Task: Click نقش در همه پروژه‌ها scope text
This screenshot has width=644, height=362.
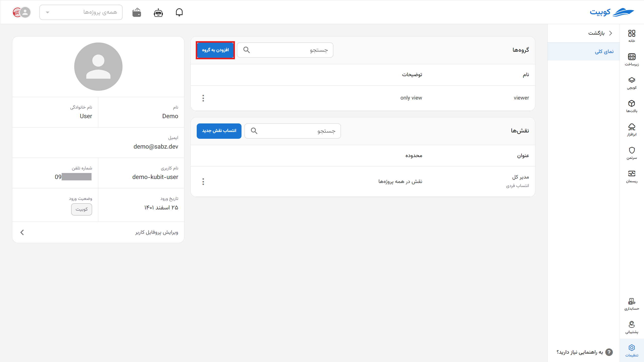Action: coord(400,182)
